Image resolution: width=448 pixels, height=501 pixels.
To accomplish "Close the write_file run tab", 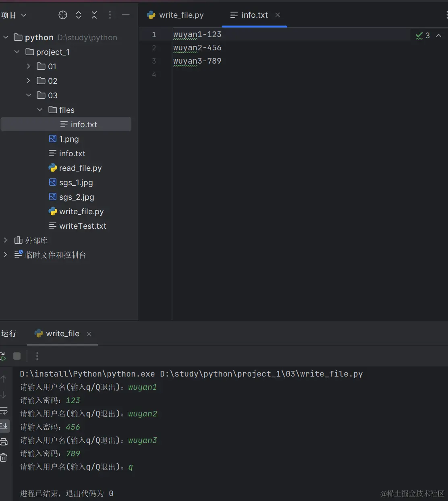I will 89,334.
